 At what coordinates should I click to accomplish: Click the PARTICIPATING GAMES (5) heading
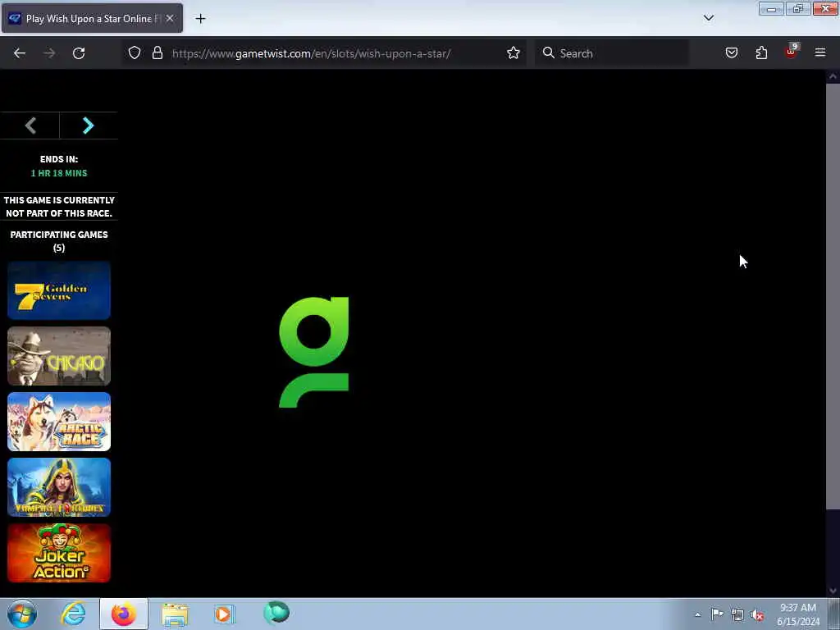[59, 241]
